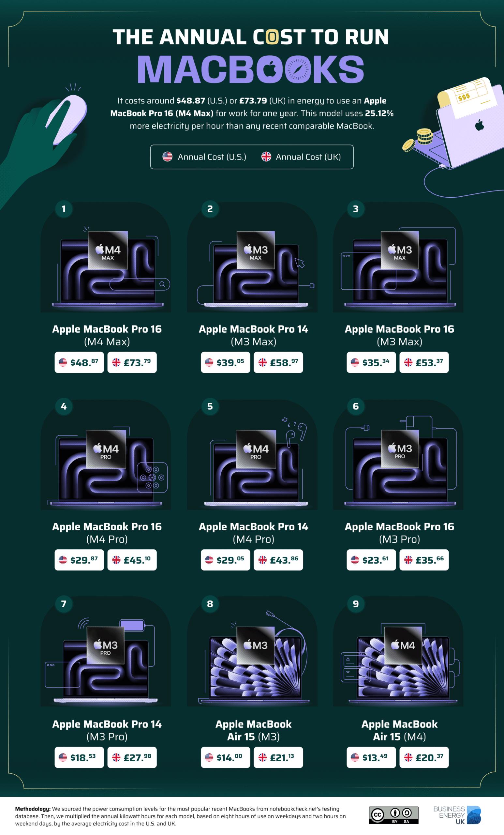Click the Safari compass icon in MACBOOKS title
Screen dimensions: 504x835
point(298,69)
